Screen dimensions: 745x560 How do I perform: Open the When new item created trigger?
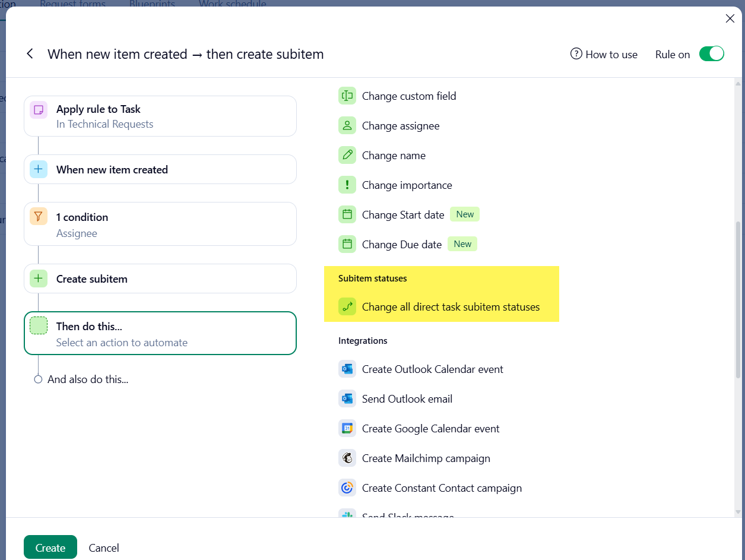(160, 170)
